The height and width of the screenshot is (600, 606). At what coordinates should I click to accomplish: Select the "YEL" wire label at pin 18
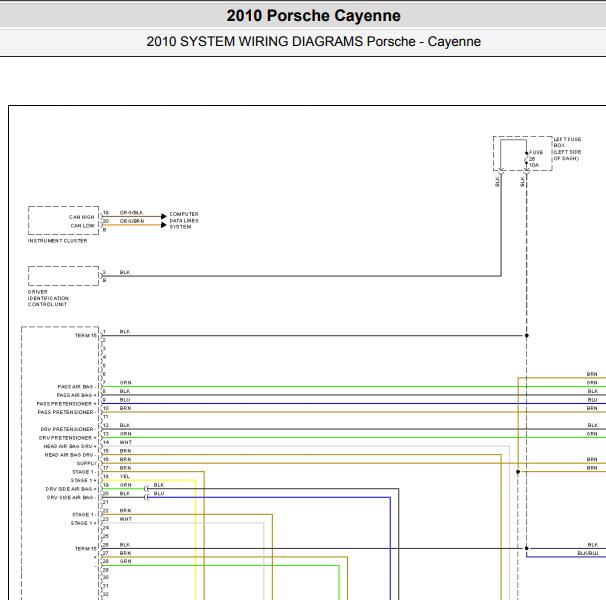pyautogui.click(x=124, y=477)
